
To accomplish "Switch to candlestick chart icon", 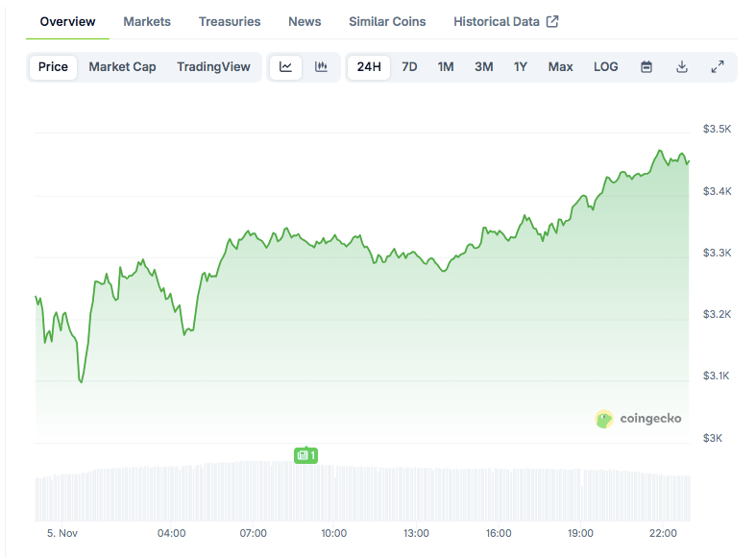I will (x=321, y=67).
